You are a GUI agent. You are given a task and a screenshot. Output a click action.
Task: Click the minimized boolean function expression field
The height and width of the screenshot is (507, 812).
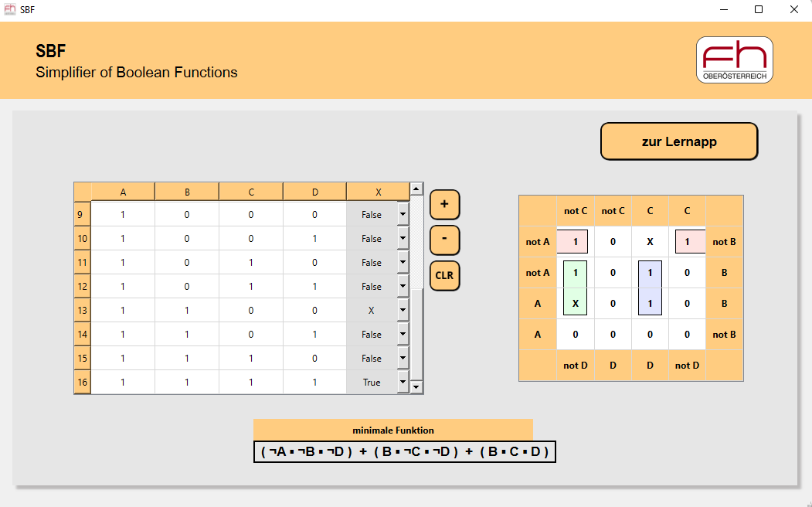tap(403, 451)
